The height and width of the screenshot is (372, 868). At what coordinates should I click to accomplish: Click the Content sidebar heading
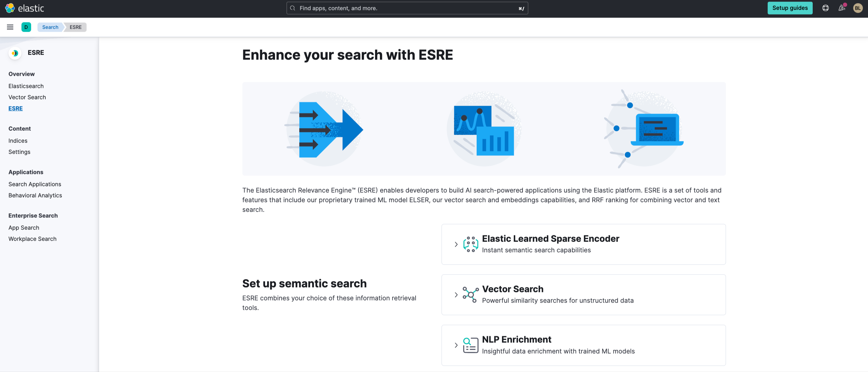[x=20, y=128]
